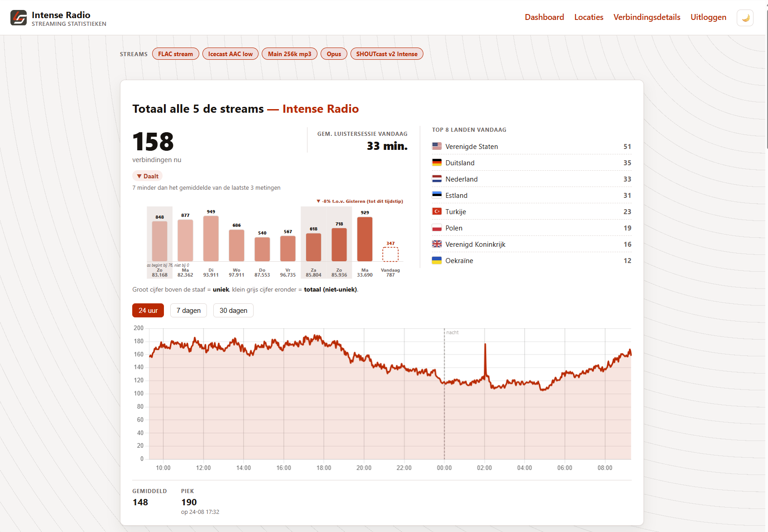Click the 158 connections count
The width and height of the screenshot is (768, 532).
point(153,142)
